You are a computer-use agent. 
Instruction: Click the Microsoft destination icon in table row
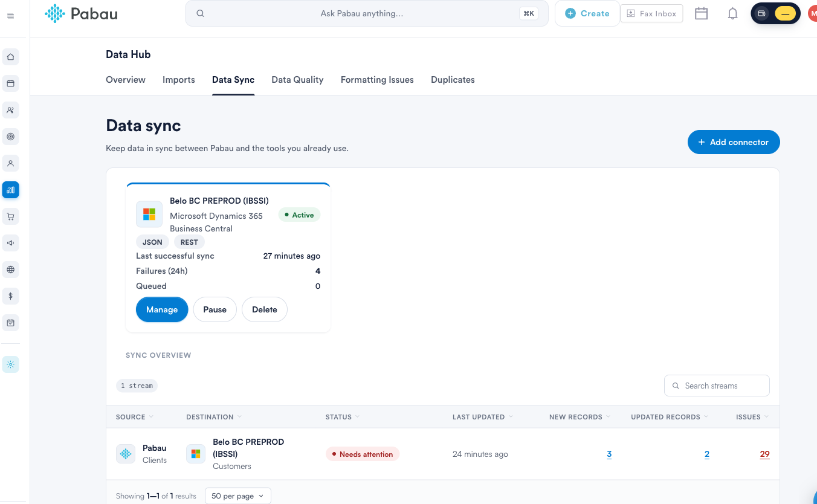point(196,454)
